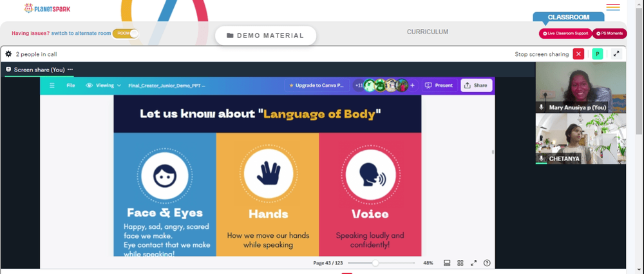
Task: Click the browser page vertical scrollbar
Action: 639,71
